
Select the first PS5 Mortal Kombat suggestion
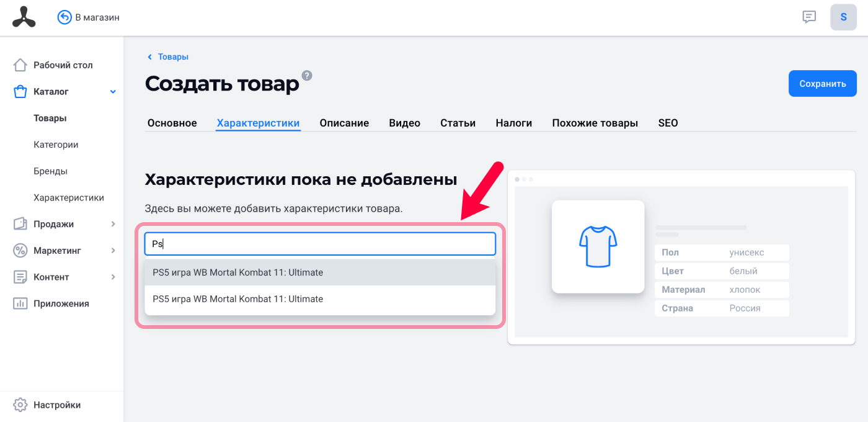[x=320, y=272]
